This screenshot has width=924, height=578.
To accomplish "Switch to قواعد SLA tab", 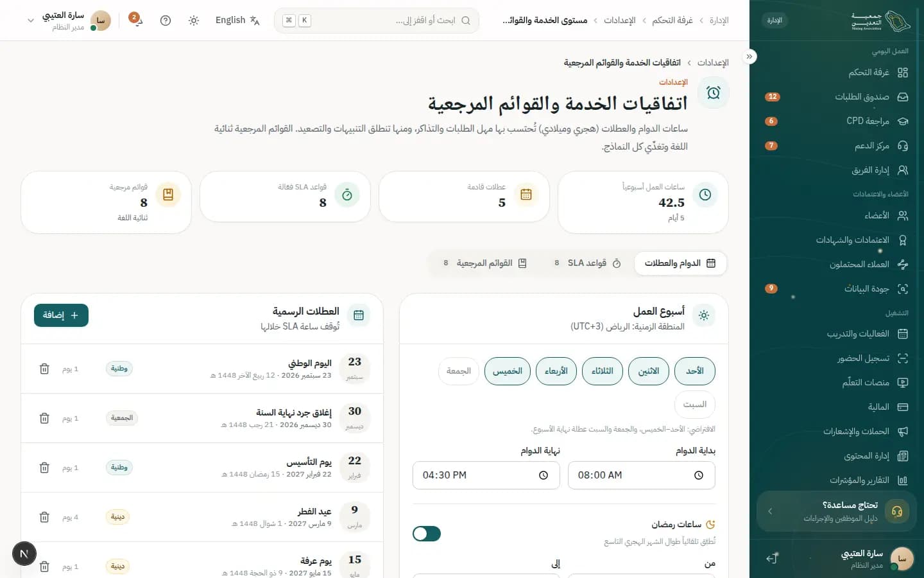I will pyautogui.click(x=588, y=263).
